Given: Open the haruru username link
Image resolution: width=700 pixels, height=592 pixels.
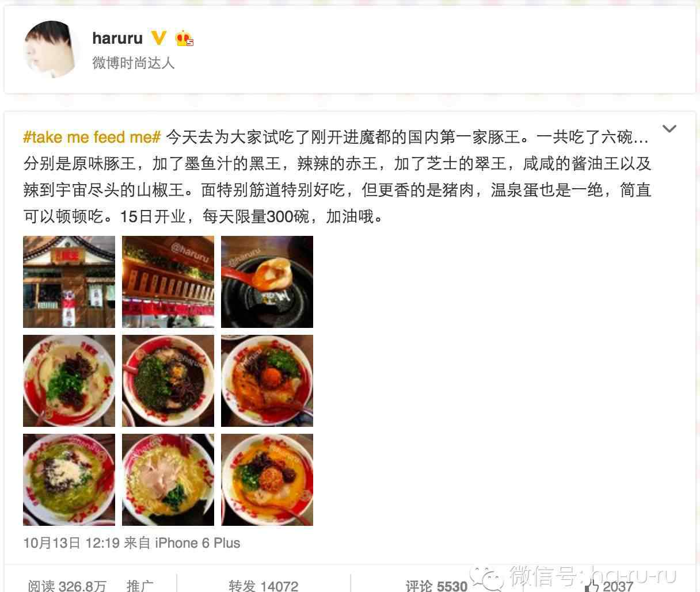Looking at the screenshot, I should (117, 38).
